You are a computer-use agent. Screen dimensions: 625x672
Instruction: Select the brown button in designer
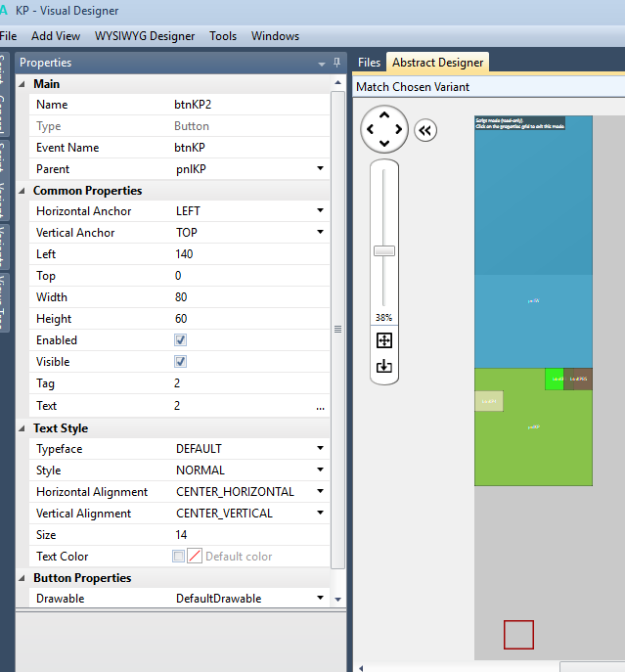578,379
